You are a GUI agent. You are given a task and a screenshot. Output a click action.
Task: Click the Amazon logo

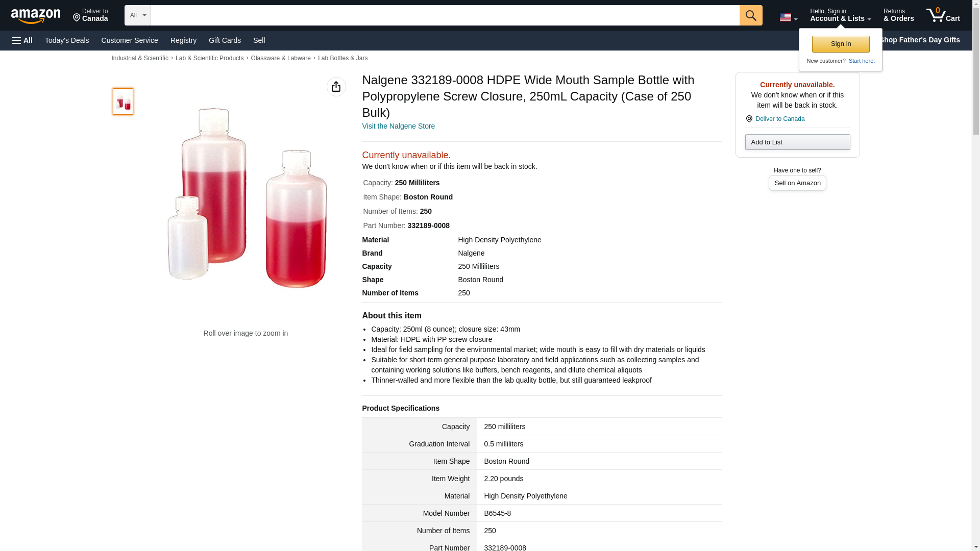pos(36,16)
